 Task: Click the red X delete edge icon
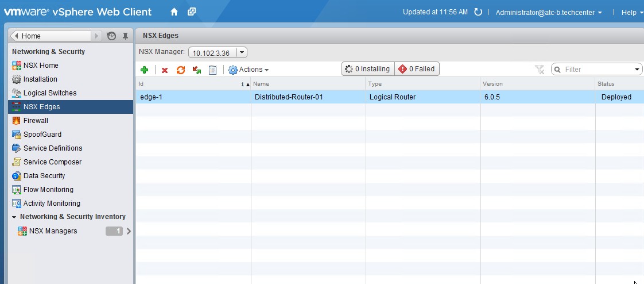165,70
